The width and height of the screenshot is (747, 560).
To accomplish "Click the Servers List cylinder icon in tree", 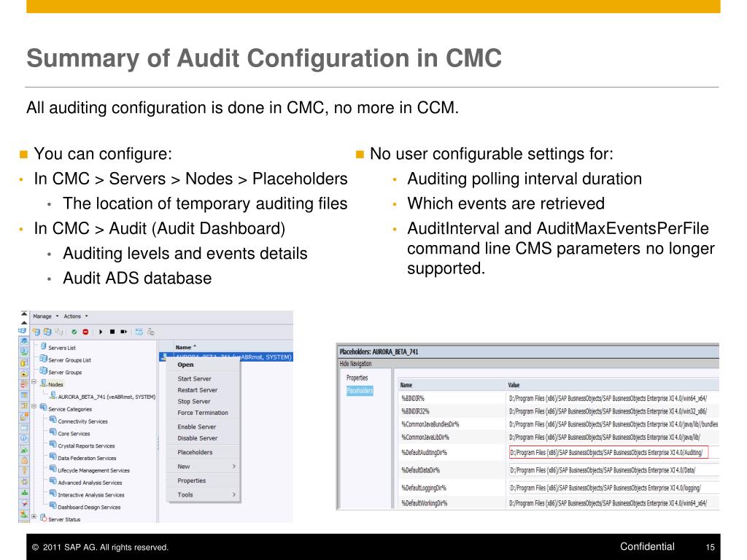I will point(43,346).
